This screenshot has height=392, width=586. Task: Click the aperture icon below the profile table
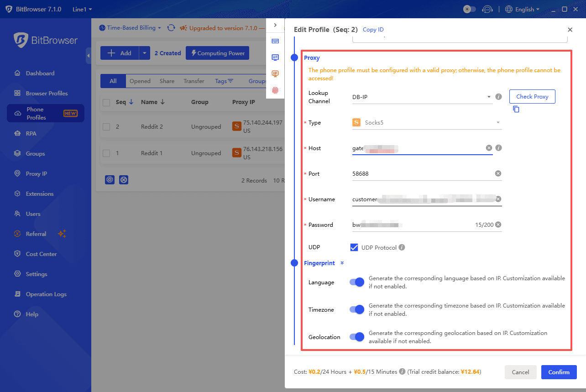click(110, 180)
